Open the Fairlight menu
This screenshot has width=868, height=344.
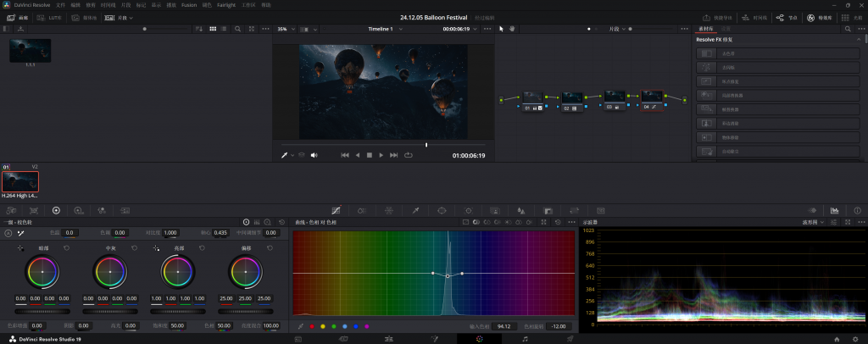[227, 5]
